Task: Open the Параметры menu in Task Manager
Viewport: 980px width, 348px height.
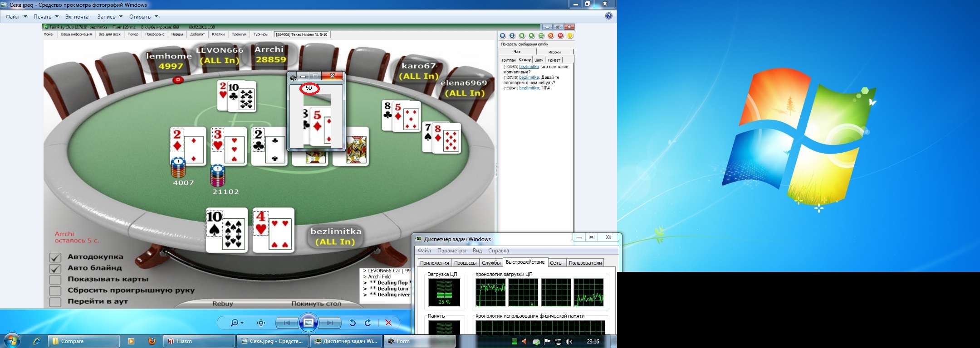Action: tap(451, 251)
